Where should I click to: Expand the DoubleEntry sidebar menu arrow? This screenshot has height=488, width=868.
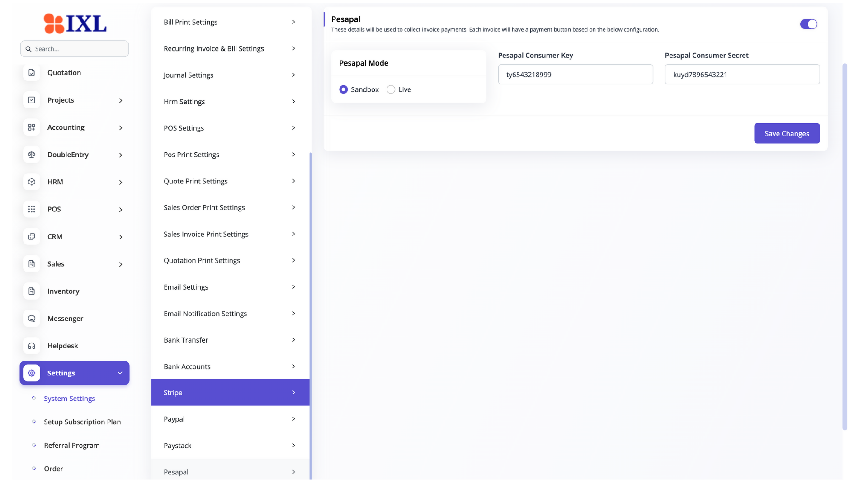(x=121, y=155)
